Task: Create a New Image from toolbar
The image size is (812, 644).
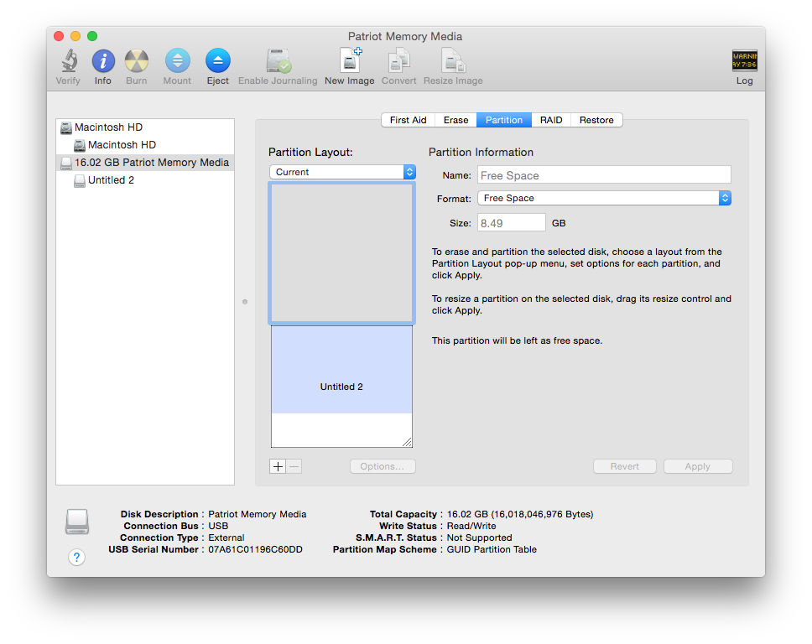Action: point(350,60)
